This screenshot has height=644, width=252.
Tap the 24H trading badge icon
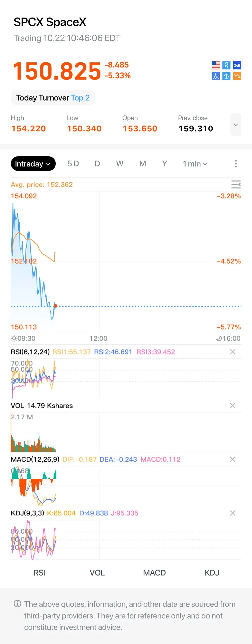point(237,65)
